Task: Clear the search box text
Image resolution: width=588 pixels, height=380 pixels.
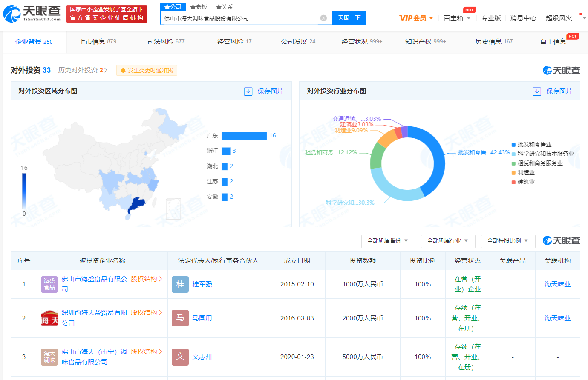Action: [323, 18]
